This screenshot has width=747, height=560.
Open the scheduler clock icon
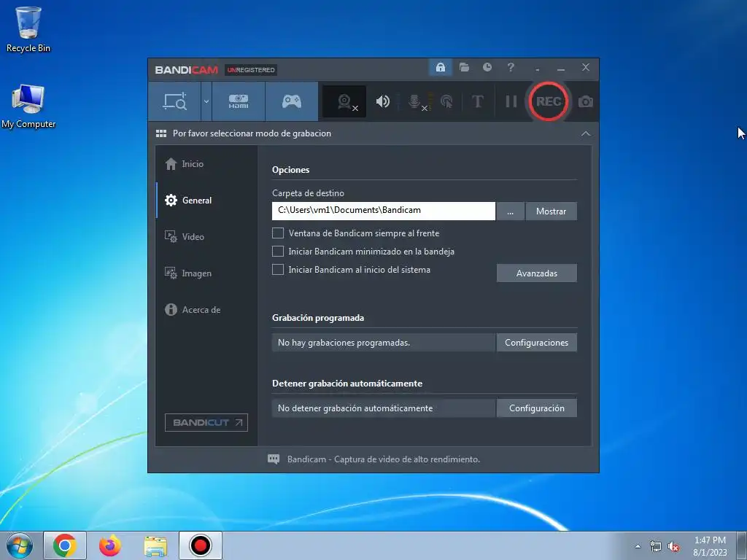click(487, 67)
